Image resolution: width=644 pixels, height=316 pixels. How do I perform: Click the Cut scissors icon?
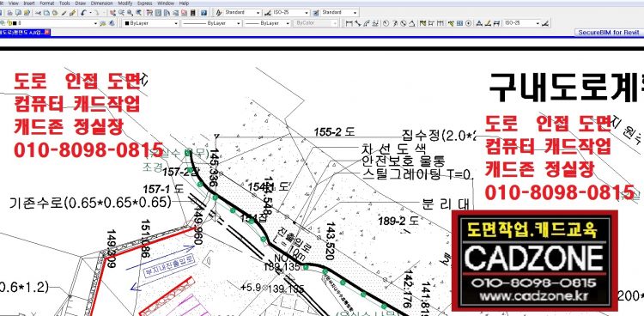point(38,13)
